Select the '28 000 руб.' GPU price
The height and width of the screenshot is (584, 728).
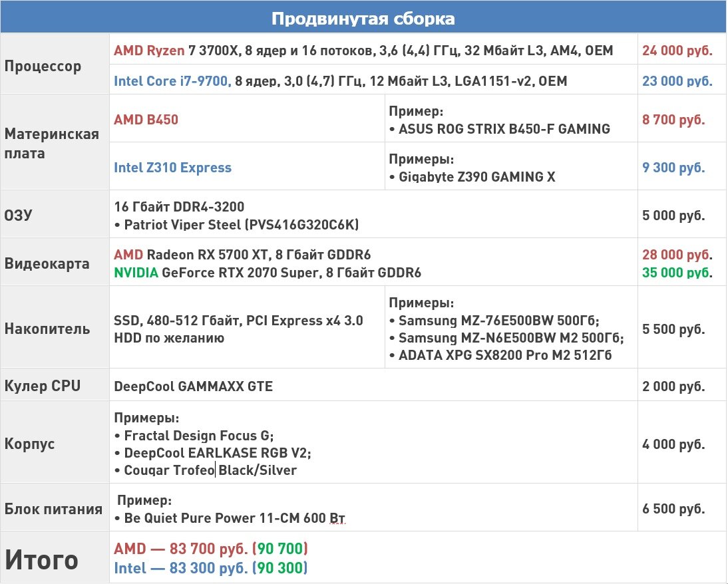pyautogui.click(x=677, y=254)
